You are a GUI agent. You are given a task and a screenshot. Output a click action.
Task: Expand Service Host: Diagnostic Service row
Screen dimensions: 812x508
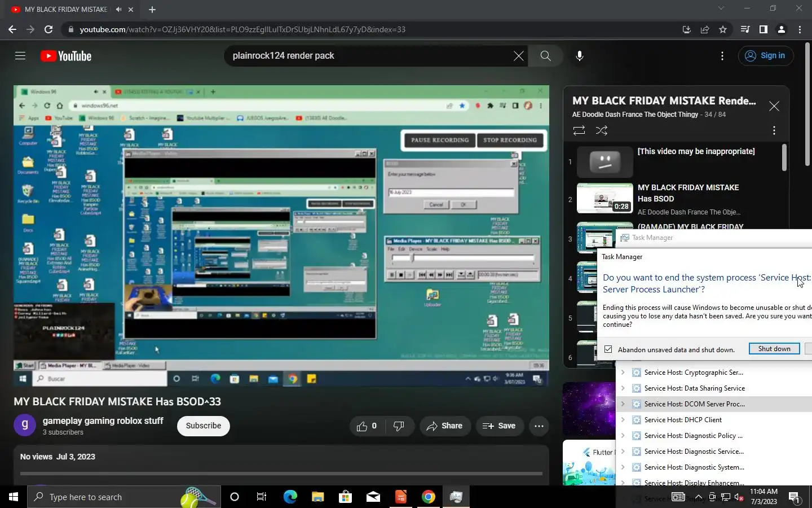tap(623, 452)
